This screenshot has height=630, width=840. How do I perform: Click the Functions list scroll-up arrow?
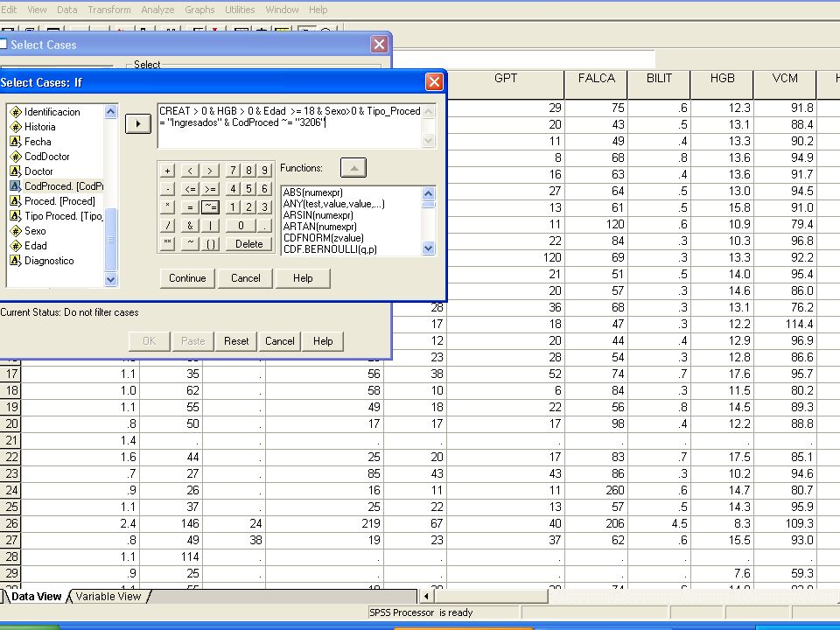428,193
